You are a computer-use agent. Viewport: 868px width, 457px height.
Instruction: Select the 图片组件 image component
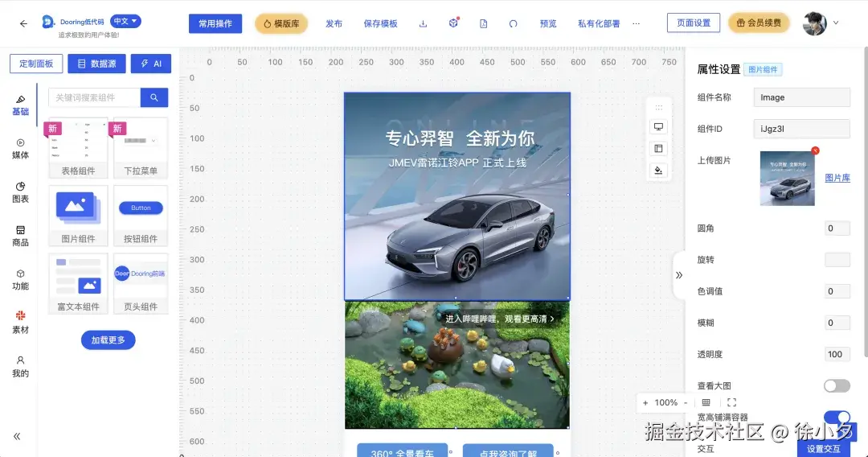(78, 216)
